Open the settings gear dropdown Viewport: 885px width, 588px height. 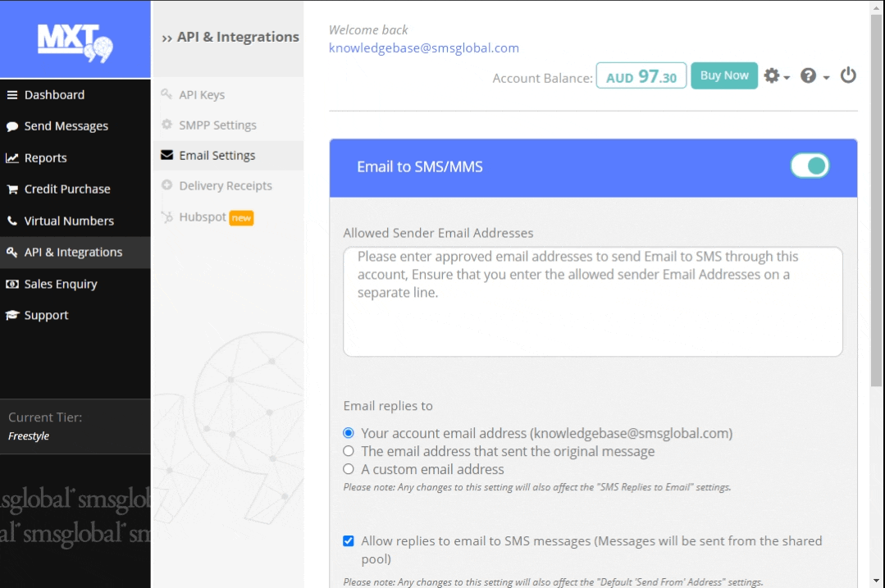(776, 76)
